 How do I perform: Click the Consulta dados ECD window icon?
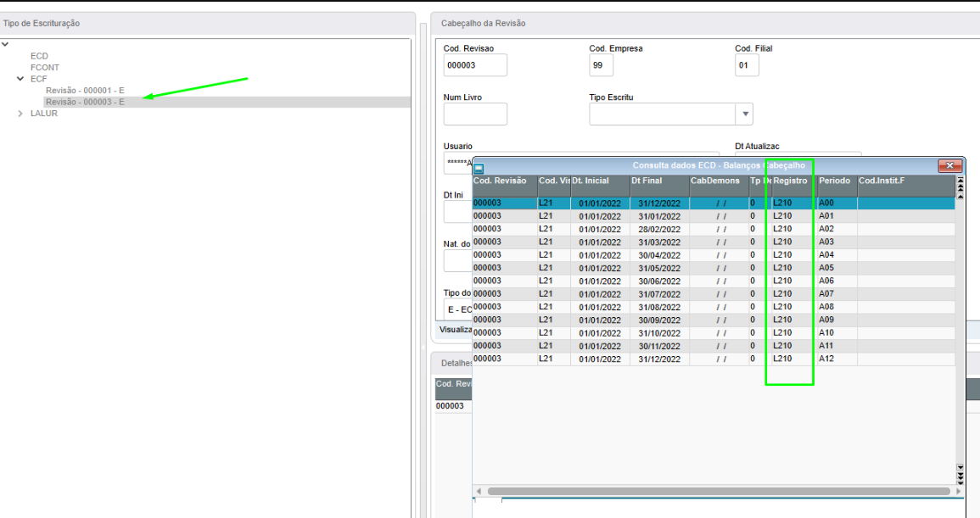point(479,169)
